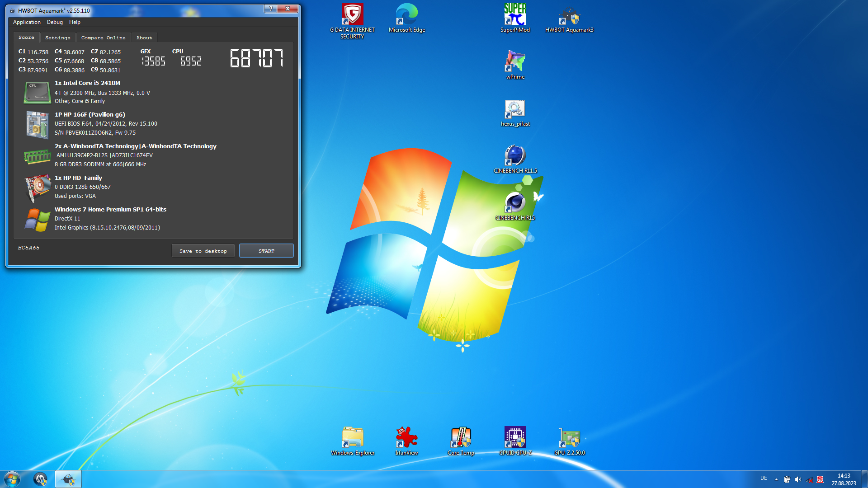
Task: Switch to Compare Online tab
Action: point(104,38)
